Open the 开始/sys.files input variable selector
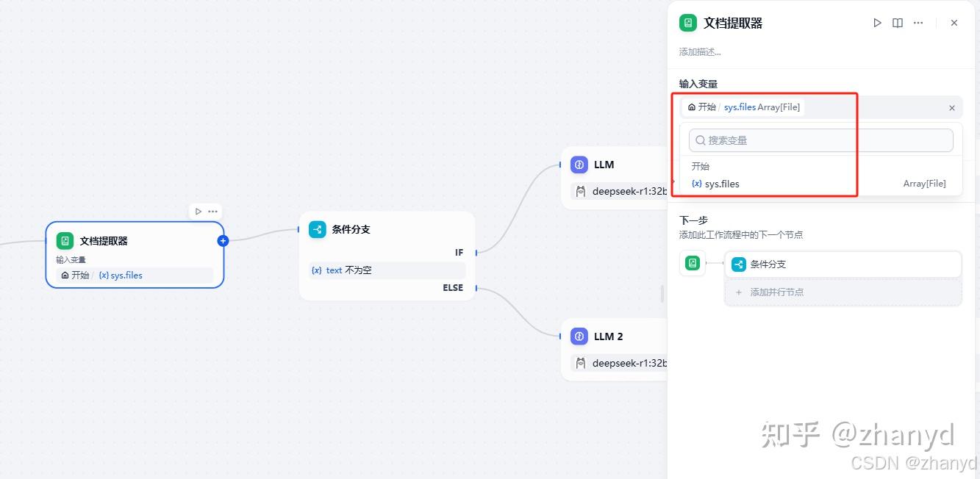The height and width of the screenshot is (479, 980). pos(743,107)
